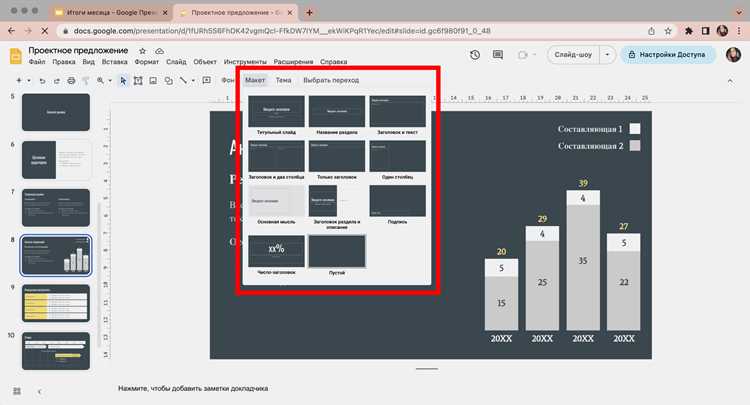Add a comment from toolbar
Screen dimensions: 750x405
(x=207, y=80)
